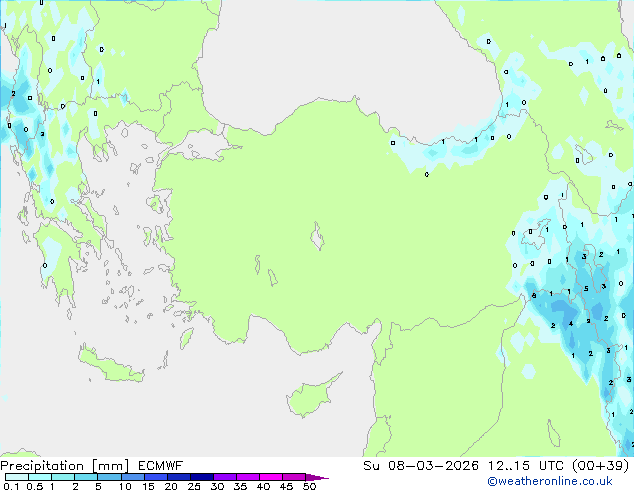Viewport: 634px width, 490px height.
Task: Click the 1–2 mm legend color box
Action: pyautogui.click(x=63, y=477)
